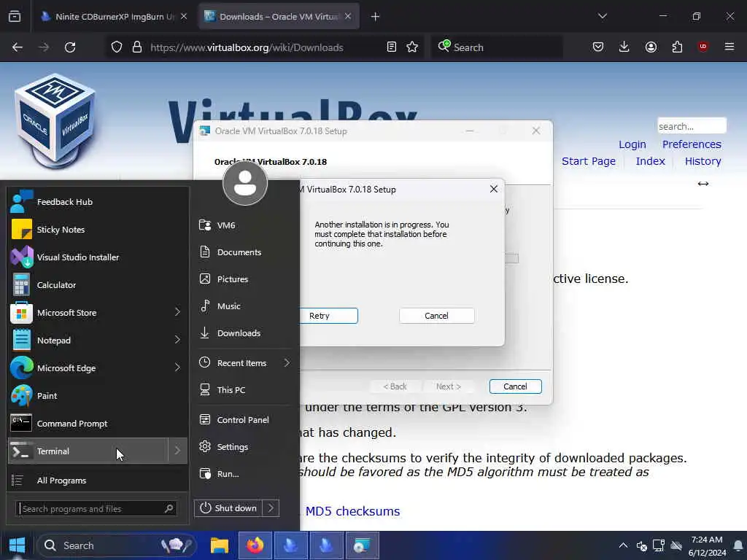
Task: Open Save to Pocket button
Action: pos(598,47)
